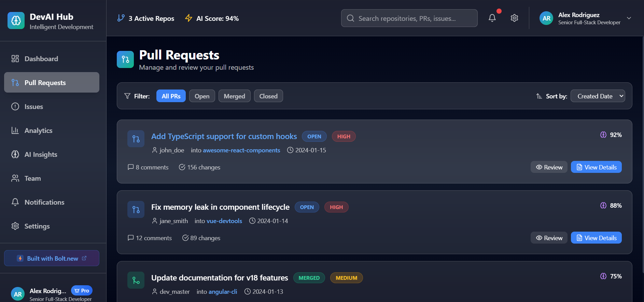The height and width of the screenshot is (302, 644).
Task: Open Add TypeScript support for custom hooks title
Action: [x=224, y=136]
